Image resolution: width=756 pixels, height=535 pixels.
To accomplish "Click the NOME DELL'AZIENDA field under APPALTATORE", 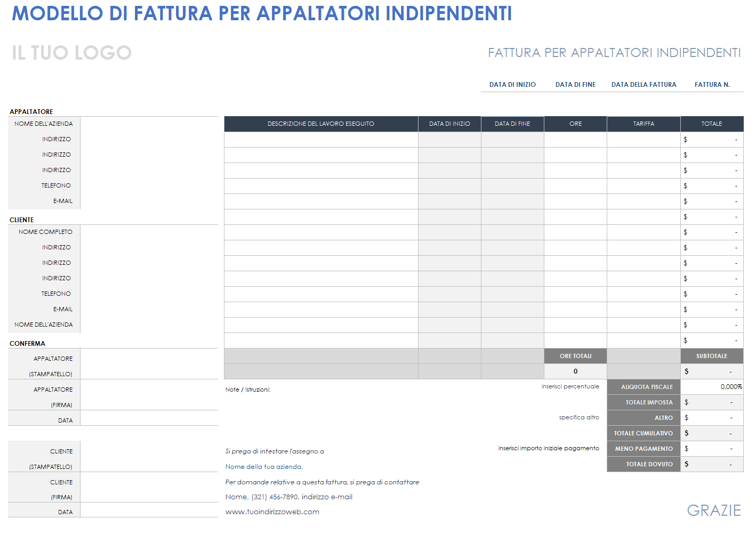I will click(149, 124).
